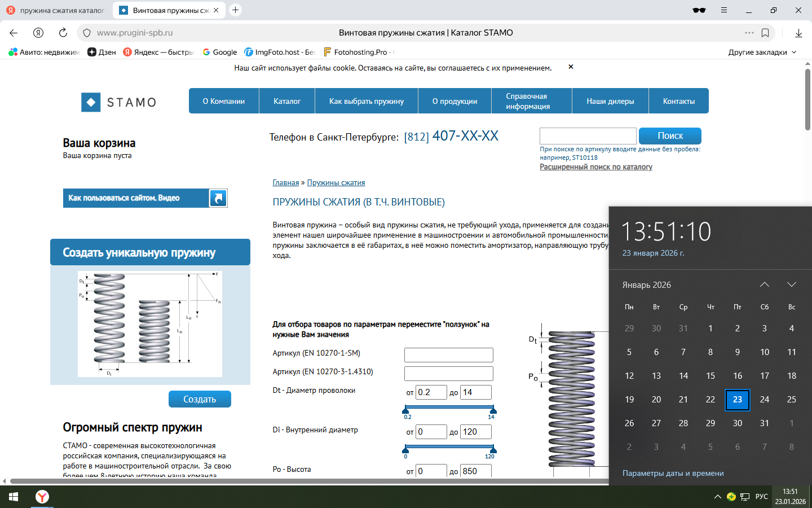This screenshot has height=508, width=812.
Task: Open the 'Каталог' menu item
Action: (x=287, y=101)
